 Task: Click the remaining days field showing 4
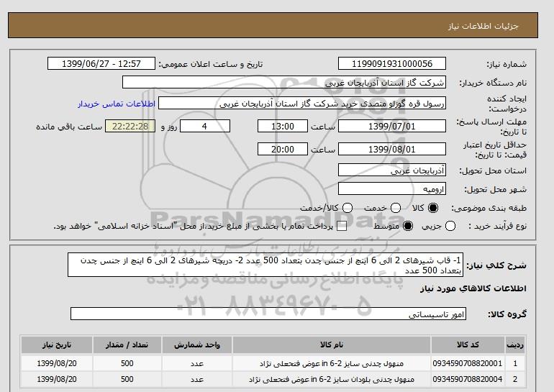coord(205,126)
